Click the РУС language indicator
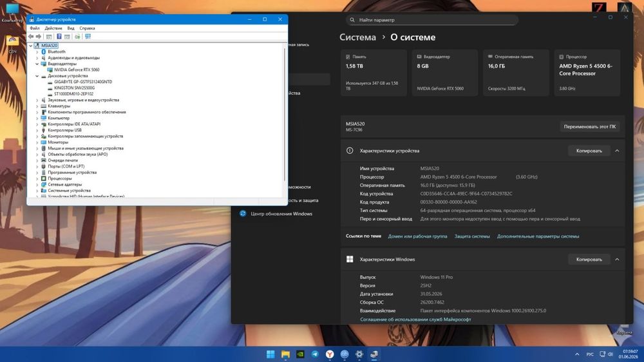The height and width of the screenshot is (362, 644). [x=590, y=354]
